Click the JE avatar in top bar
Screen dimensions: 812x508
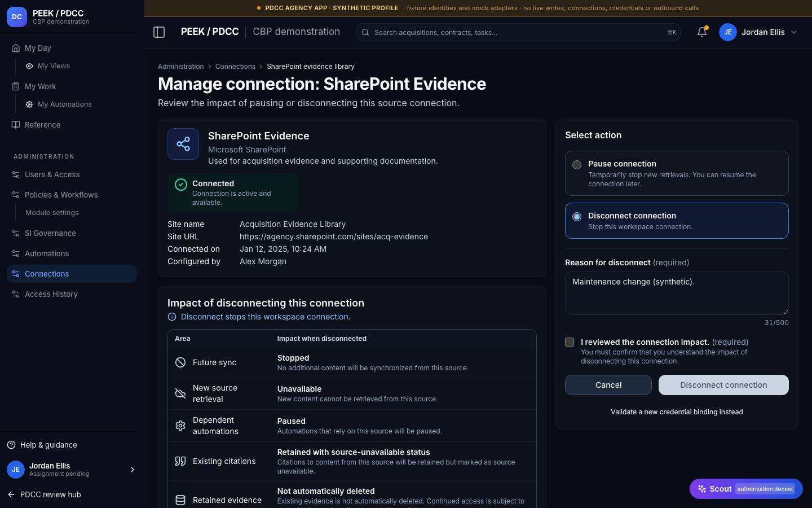tap(728, 32)
